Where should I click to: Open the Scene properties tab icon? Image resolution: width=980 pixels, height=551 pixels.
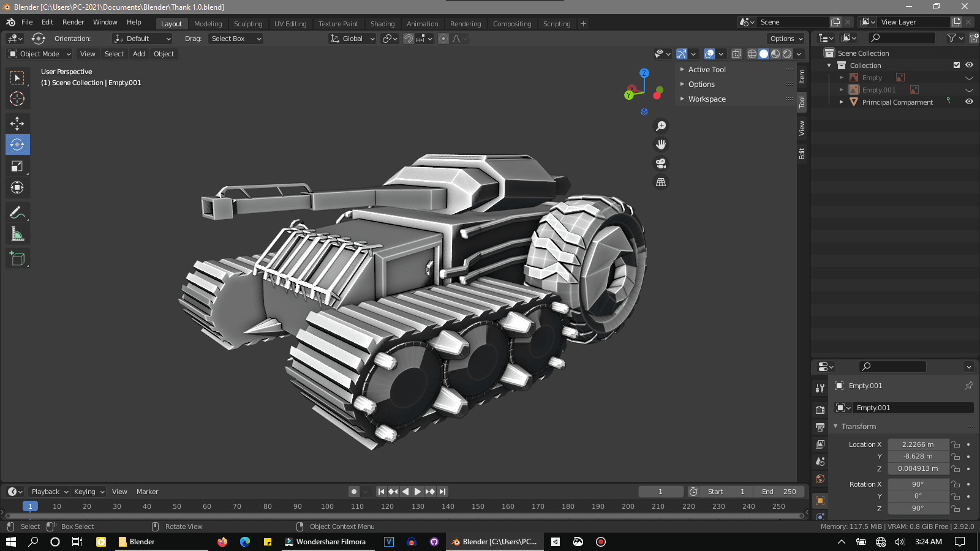pyautogui.click(x=820, y=461)
